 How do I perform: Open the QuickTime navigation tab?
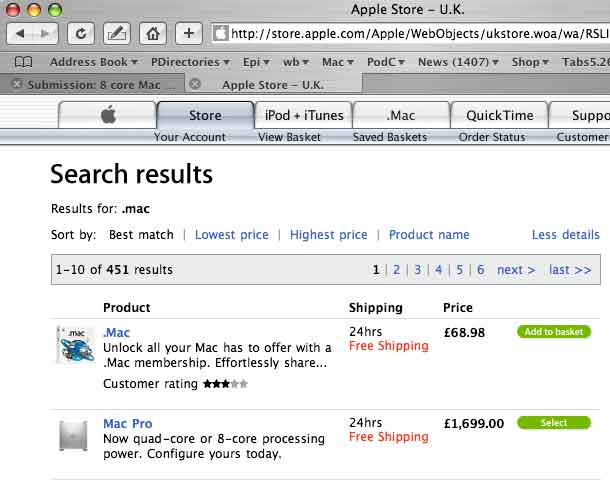tap(498, 115)
